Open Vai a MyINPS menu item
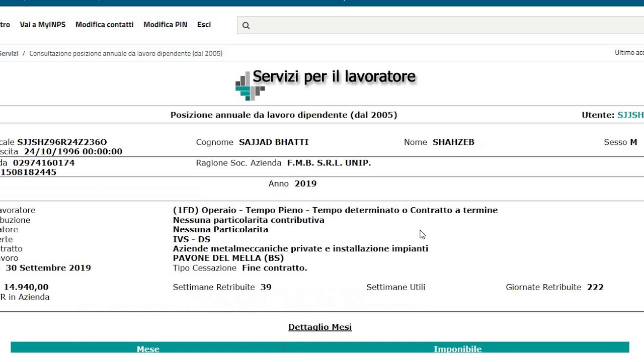The image size is (644, 362). [x=43, y=25]
